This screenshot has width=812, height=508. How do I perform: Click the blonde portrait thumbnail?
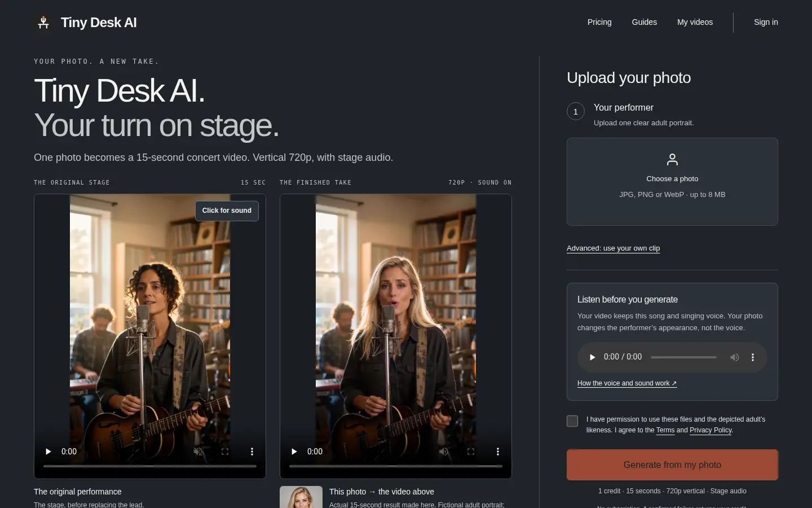pos(301,497)
